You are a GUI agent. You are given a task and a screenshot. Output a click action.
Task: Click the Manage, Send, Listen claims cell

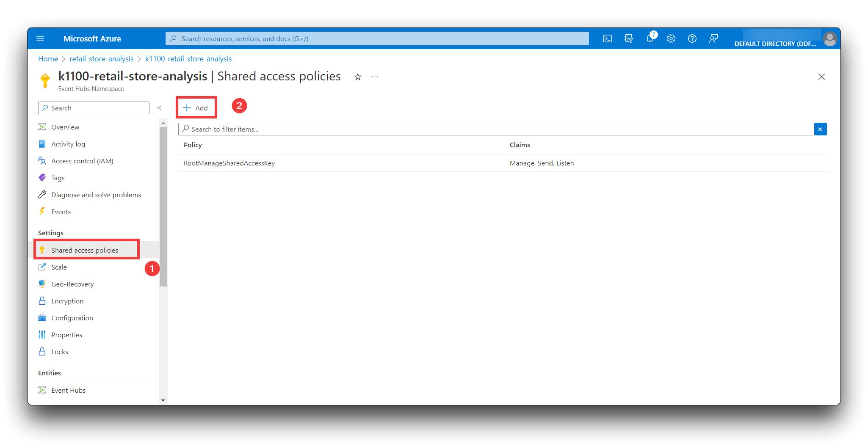[x=542, y=163]
